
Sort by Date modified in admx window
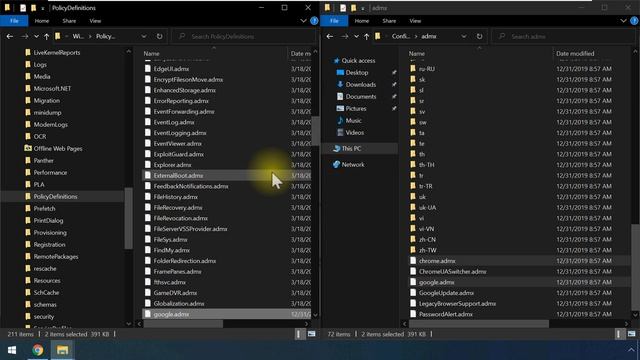click(x=575, y=53)
